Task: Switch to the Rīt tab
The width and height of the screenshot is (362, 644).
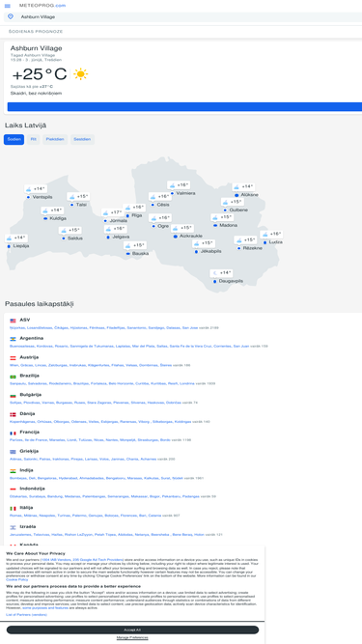Action: click(x=33, y=139)
